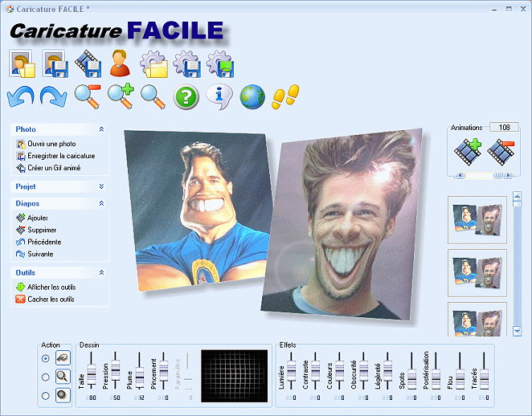Viewport: 532px width, 416px height.
Task: Collapse the Photo panel
Action: pyautogui.click(x=101, y=129)
